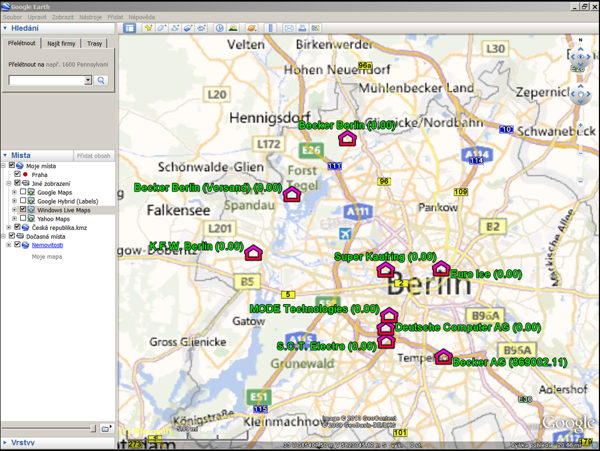Click the Becker Berlin (Versand) house placemark
This screenshot has width=600, height=451.
[x=292, y=194]
